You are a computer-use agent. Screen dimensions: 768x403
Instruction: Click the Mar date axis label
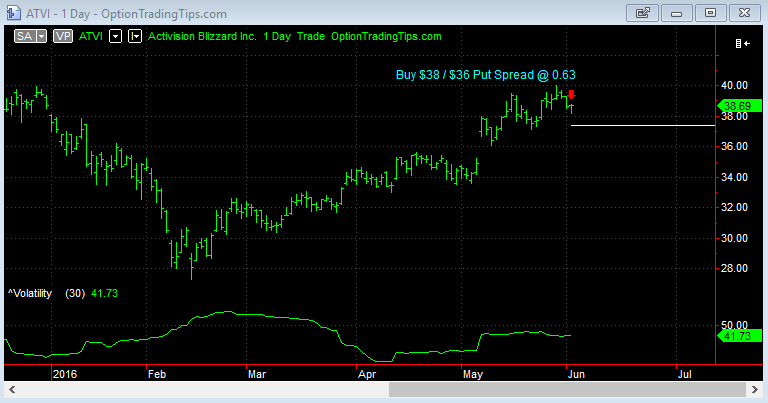(x=257, y=375)
